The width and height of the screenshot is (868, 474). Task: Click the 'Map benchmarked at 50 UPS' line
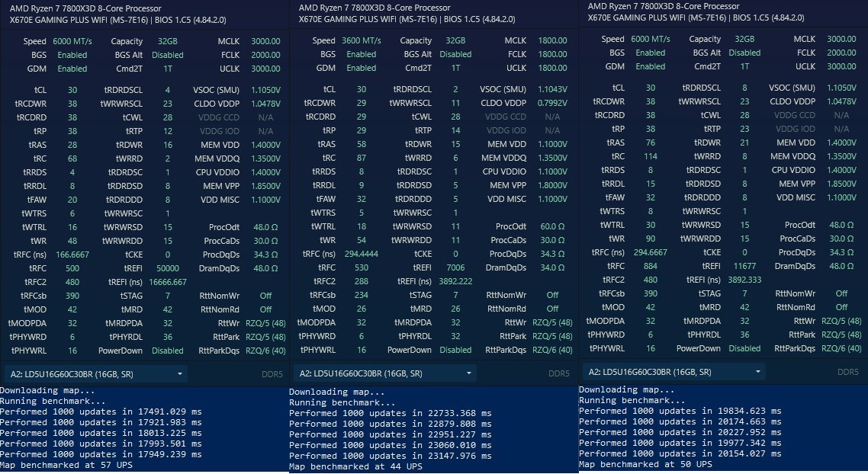click(x=645, y=465)
